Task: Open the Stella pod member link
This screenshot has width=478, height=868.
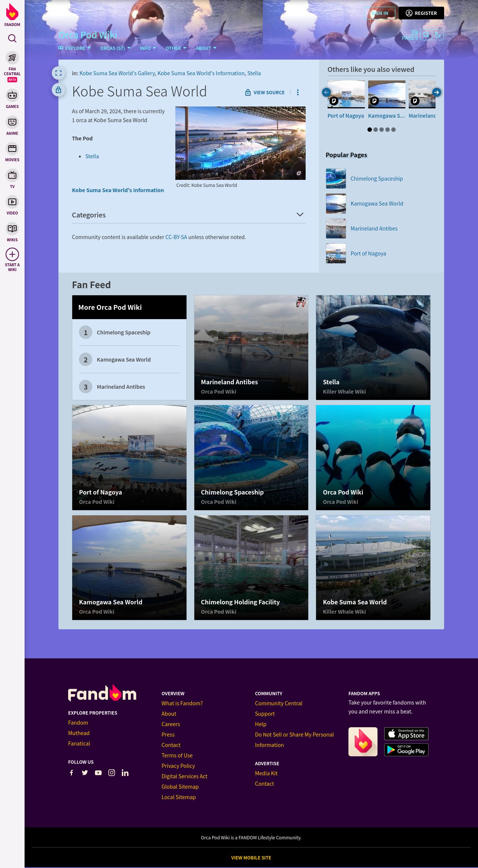Action: coord(92,156)
